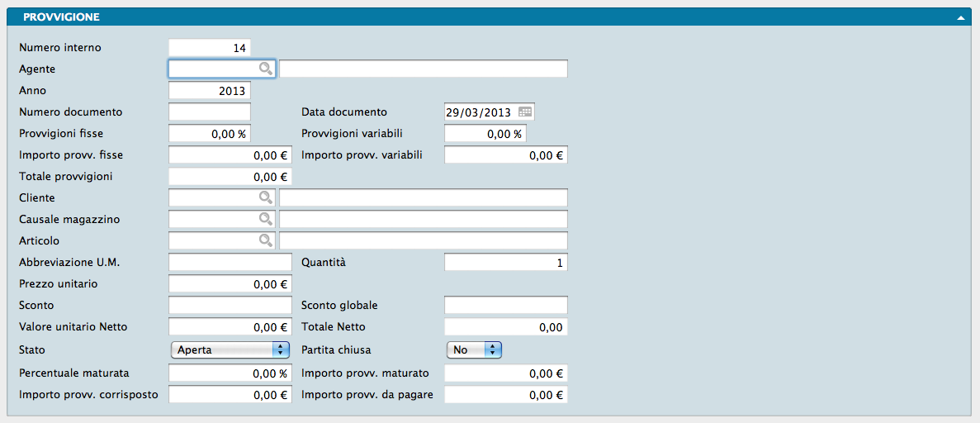Open the Data documento calendar picker
Image resolution: width=980 pixels, height=423 pixels.
point(525,112)
